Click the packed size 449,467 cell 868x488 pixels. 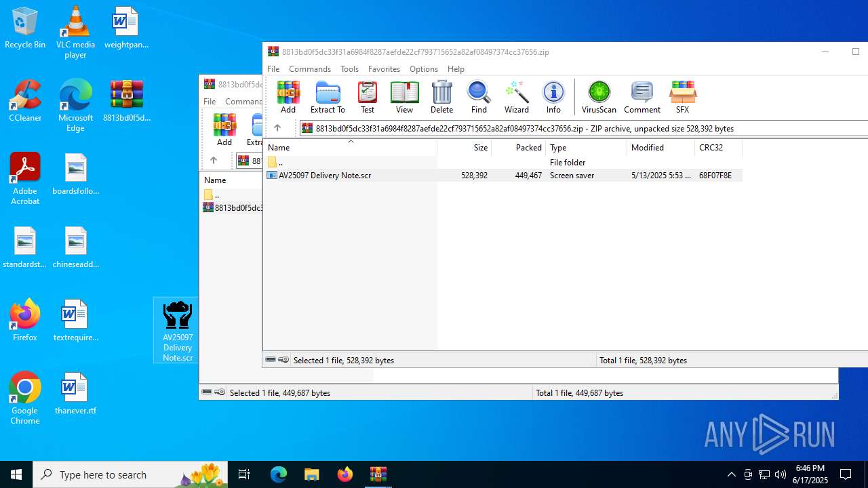[528, 176]
